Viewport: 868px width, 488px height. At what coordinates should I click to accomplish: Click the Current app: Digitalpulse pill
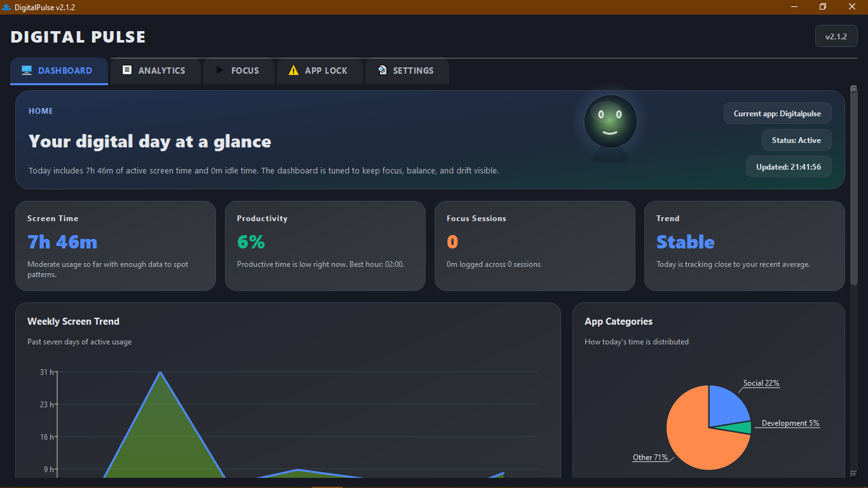[x=777, y=114]
